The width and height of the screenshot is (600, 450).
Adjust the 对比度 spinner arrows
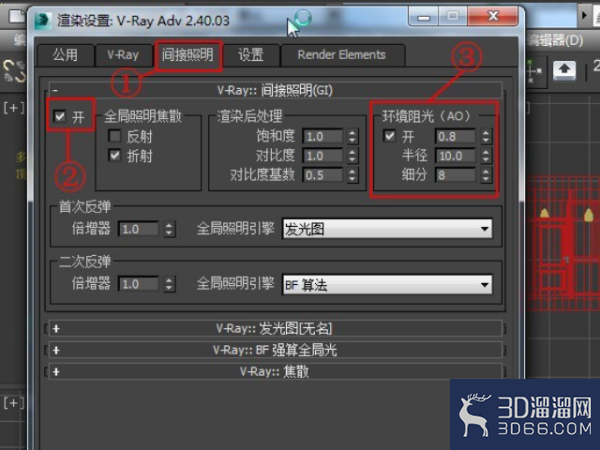coord(352,156)
